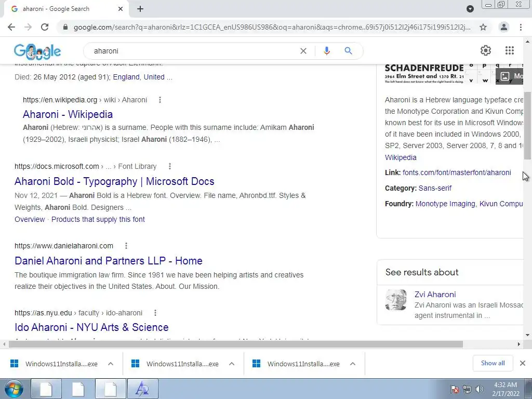Expand options for second Windows11Installa....exe download
532x399 pixels.
coord(232,364)
